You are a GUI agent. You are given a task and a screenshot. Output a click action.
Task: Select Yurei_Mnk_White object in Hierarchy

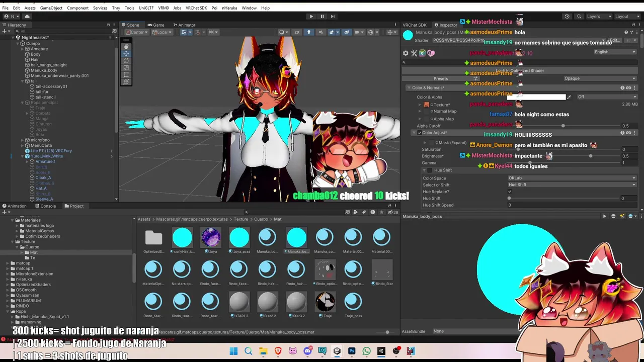coord(46,156)
